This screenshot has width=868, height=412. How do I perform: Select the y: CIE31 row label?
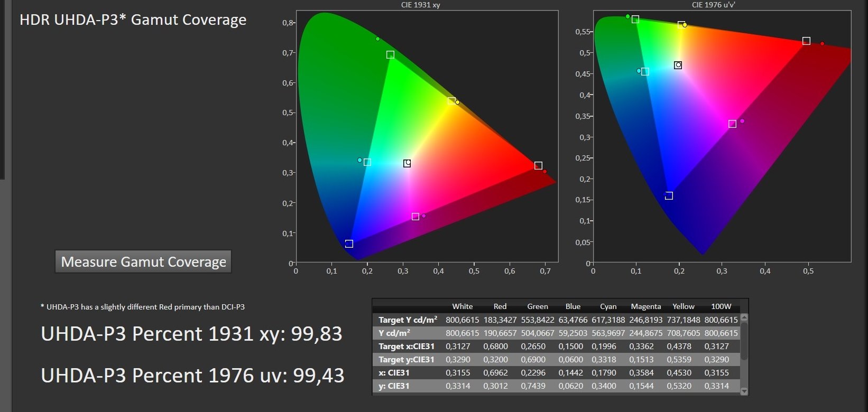[394, 386]
